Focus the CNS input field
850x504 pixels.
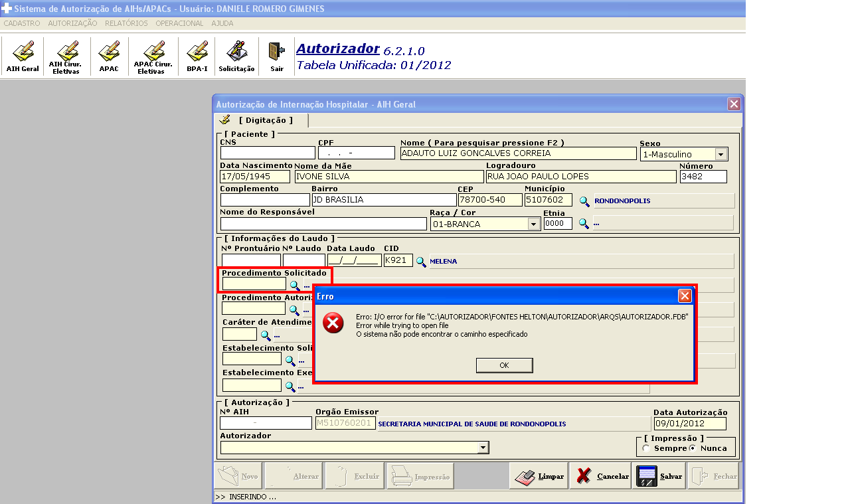[268, 153]
